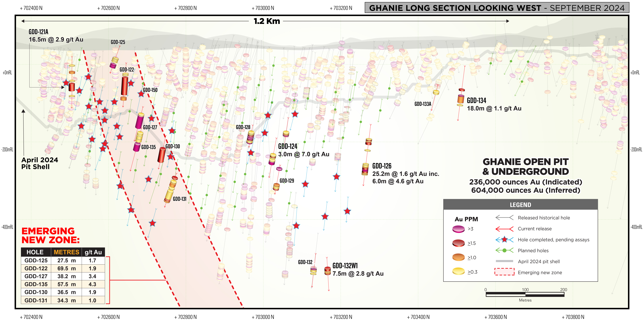Click the GDD-125 table row cell
This screenshot has width=644, height=324.
(36, 261)
